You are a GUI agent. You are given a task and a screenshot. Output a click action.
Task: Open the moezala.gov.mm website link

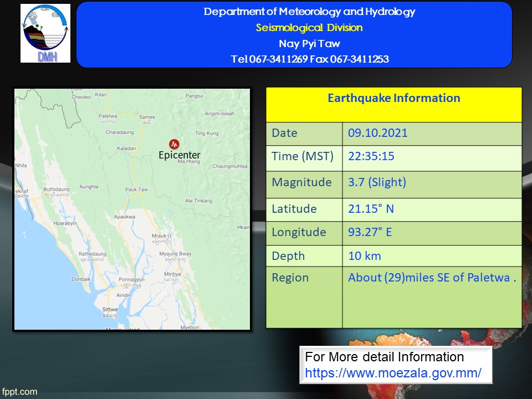pos(393,373)
